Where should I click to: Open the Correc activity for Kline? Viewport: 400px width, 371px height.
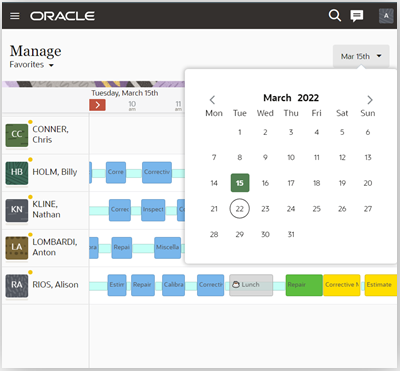(x=120, y=210)
